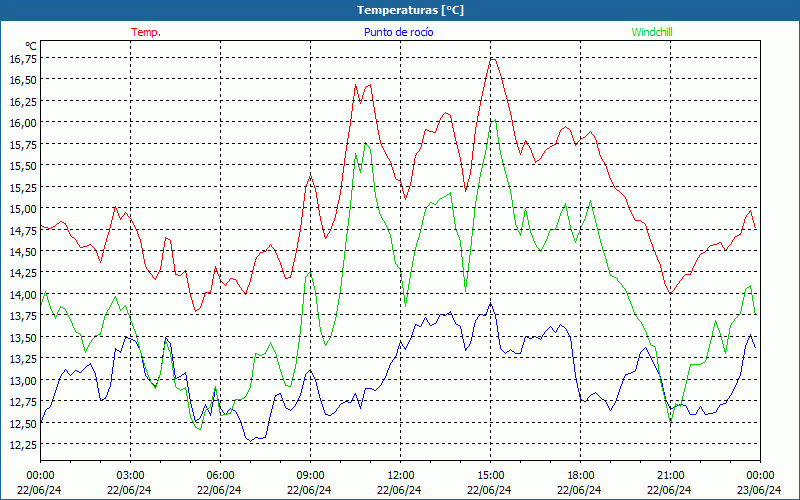Click the 12,25 y-axis value
Screen dimensions: 800x500
pyautogui.click(x=23, y=445)
